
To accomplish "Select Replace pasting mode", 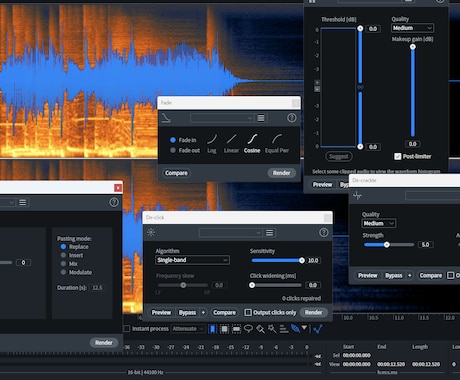I will tap(63, 247).
